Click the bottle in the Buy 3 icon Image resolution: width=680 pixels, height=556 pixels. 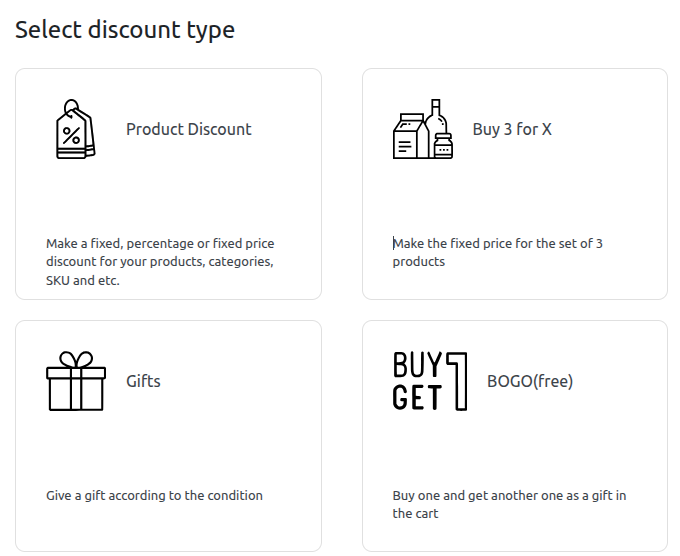pyautogui.click(x=436, y=118)
